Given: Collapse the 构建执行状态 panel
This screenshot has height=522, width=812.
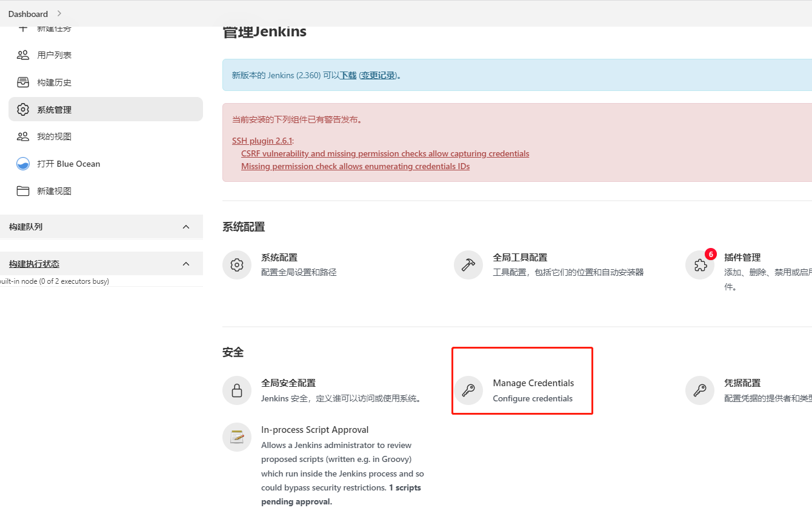Looking at the screenshot, I should tap(186, 264).
